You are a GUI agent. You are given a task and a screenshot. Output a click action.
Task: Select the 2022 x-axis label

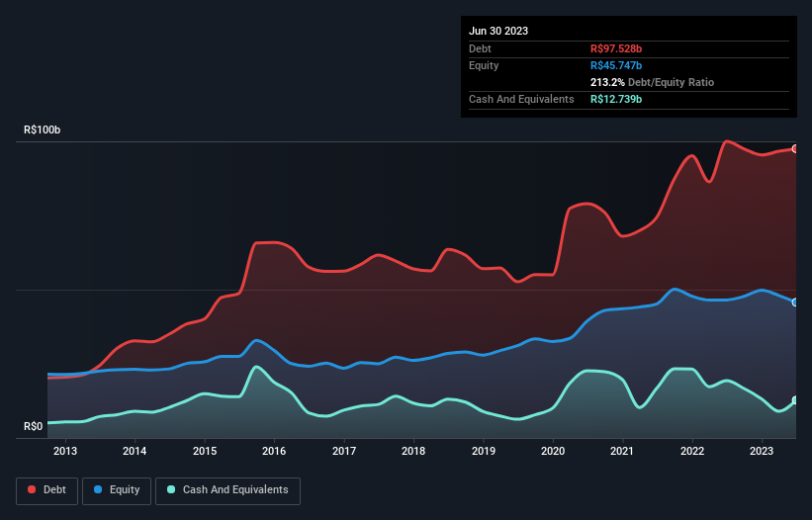coord(692,451)
